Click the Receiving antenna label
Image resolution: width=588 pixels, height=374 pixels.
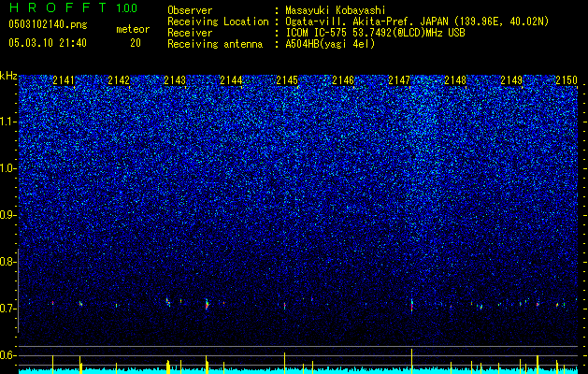tap(215, 44)
